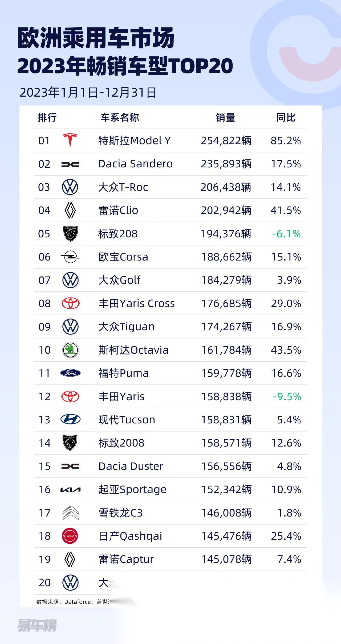The height and width of the screenshot is (644, 341).
Task: Click the 排行 column header
Action: click(x=47, y=117)
